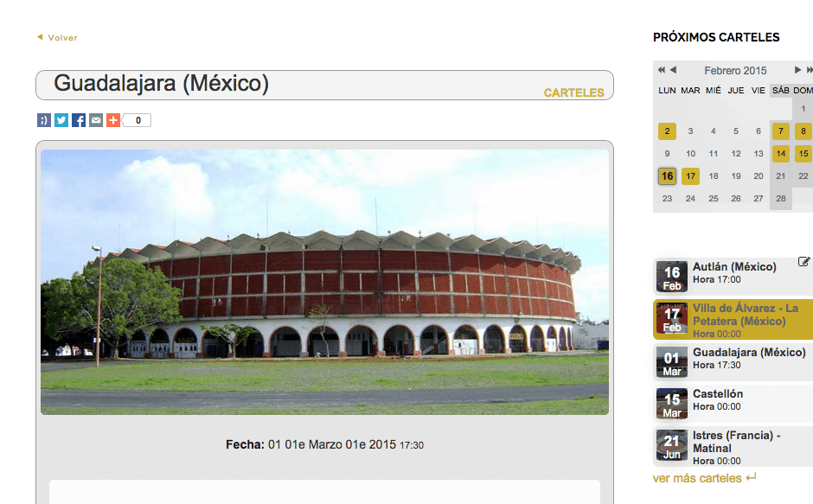Click the Guadalajara bullring photo
This screenshot has width=813, height=504.
point(324,282)
